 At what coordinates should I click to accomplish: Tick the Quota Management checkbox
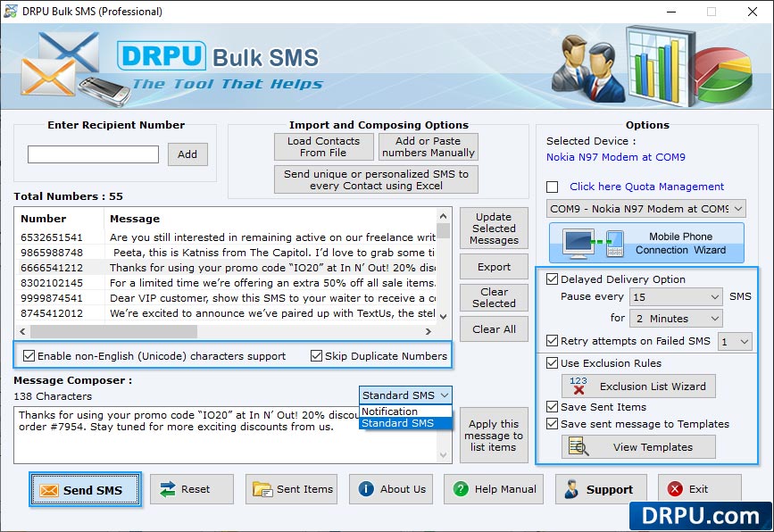tap(553, 187)
